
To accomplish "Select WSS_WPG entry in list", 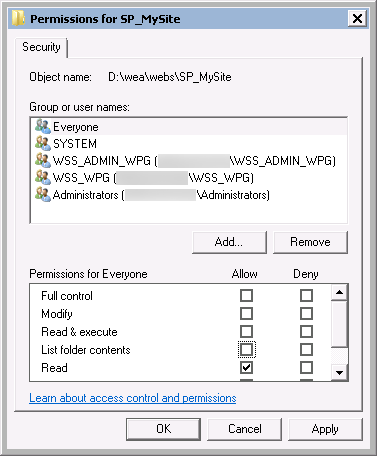I will [x=189, y=178].
